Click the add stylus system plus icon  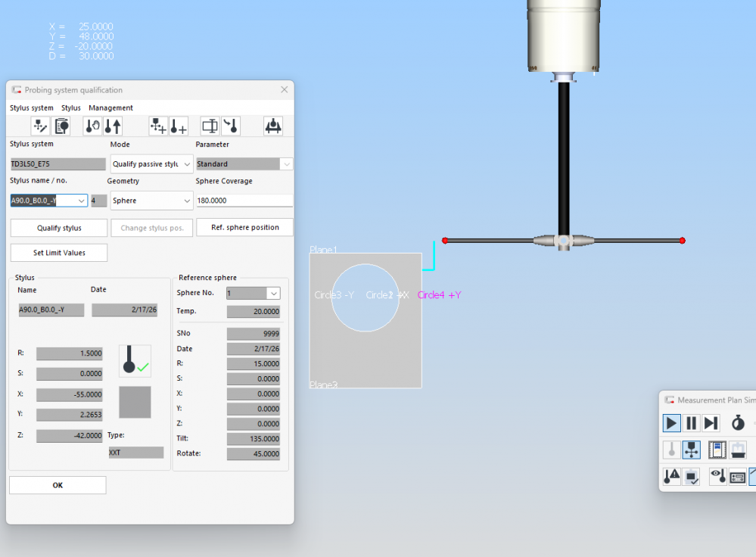(158, 126)
